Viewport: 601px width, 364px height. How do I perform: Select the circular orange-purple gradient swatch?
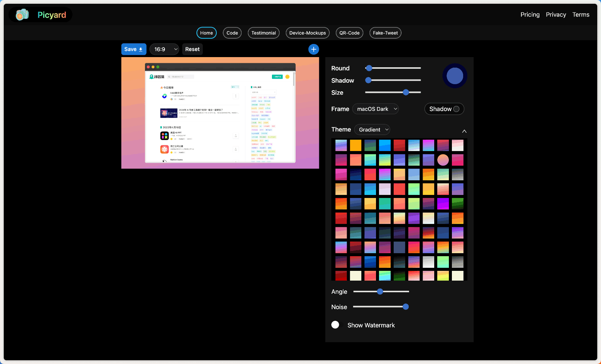443,160
